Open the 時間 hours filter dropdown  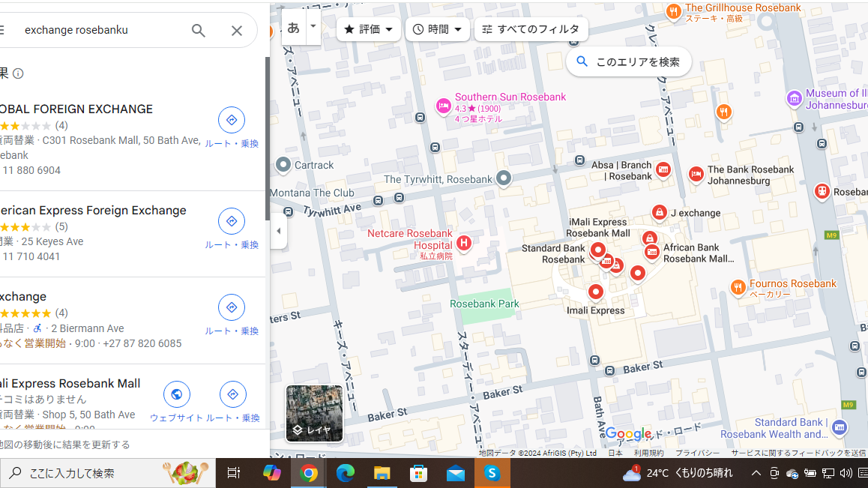438,29
